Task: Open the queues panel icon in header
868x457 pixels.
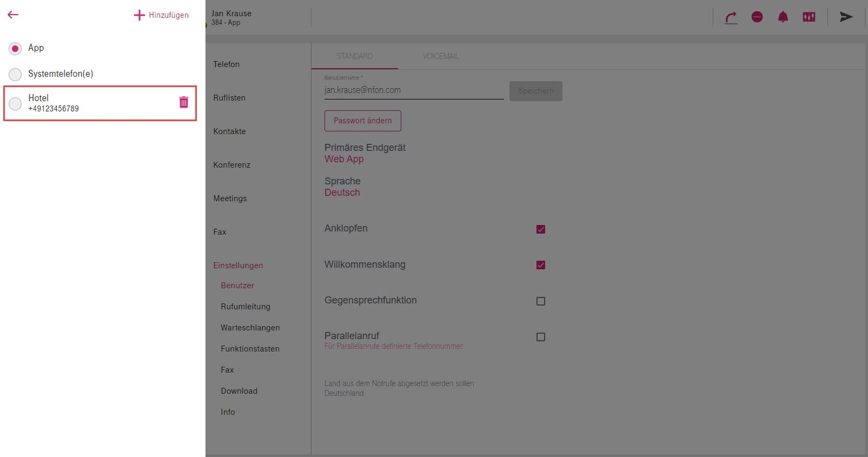Action: click(809, 17)
